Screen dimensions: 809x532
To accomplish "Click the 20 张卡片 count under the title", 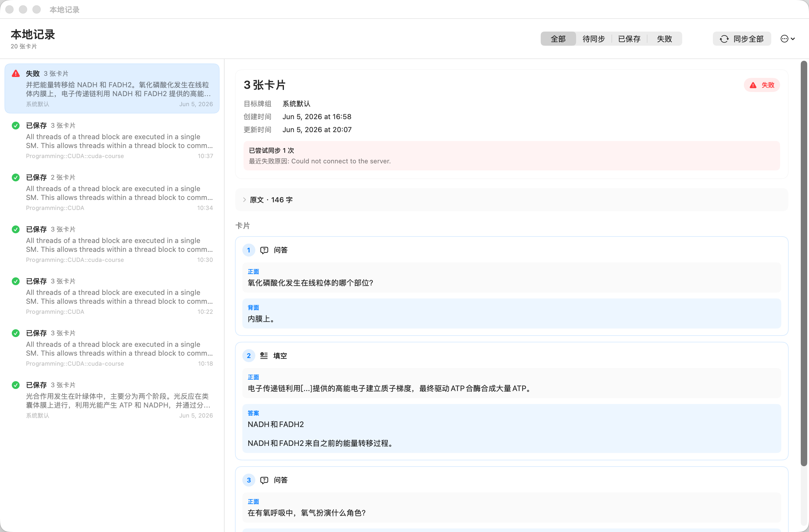I will 24,46.
